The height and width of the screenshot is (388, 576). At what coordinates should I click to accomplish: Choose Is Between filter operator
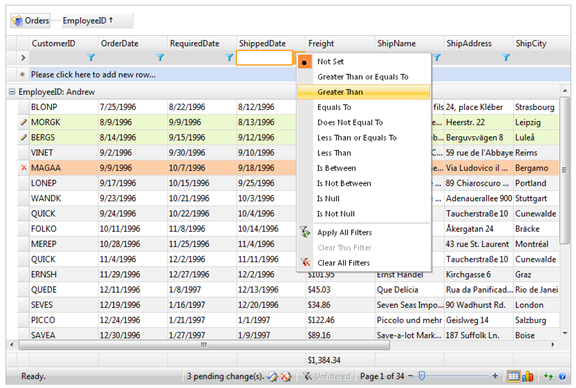pyautogui.click(x=363, y=168)
